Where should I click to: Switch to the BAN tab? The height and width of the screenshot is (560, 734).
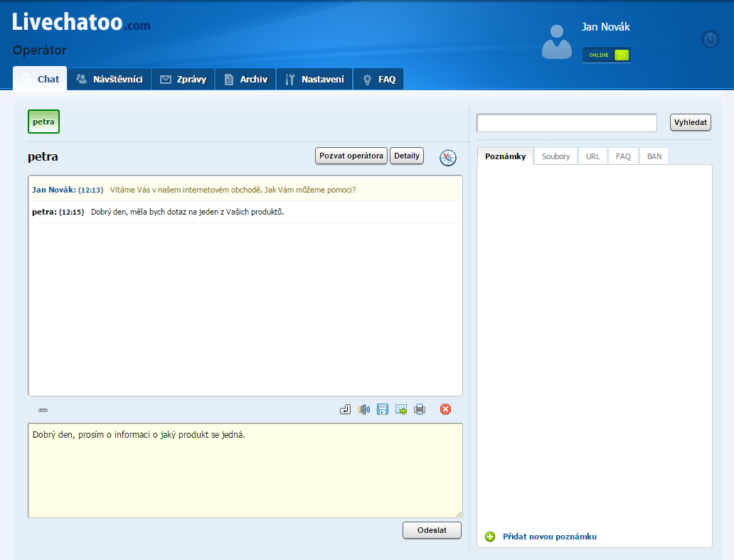pos(654,156)
